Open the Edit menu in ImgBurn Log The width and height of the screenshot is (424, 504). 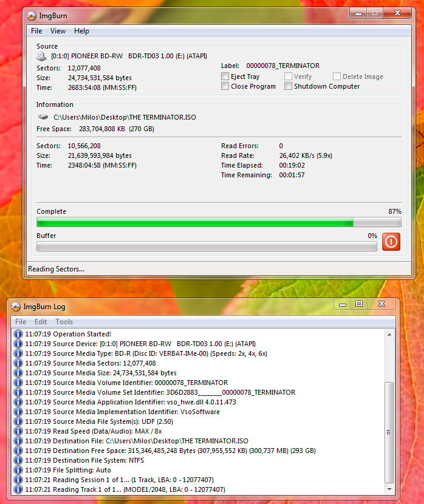pyautogui.click(x=41, y=322)
